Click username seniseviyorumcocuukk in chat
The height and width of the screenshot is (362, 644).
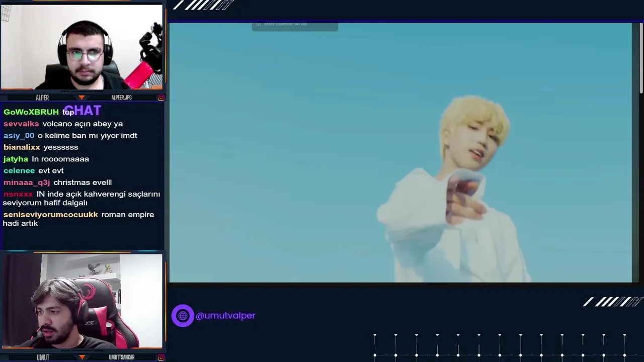(x=51, y=215)
